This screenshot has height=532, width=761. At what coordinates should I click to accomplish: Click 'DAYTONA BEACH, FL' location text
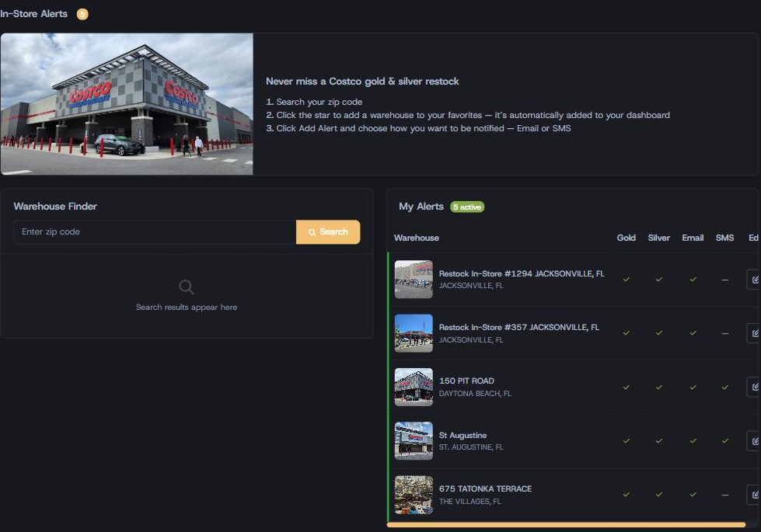[x=475, y=393]
